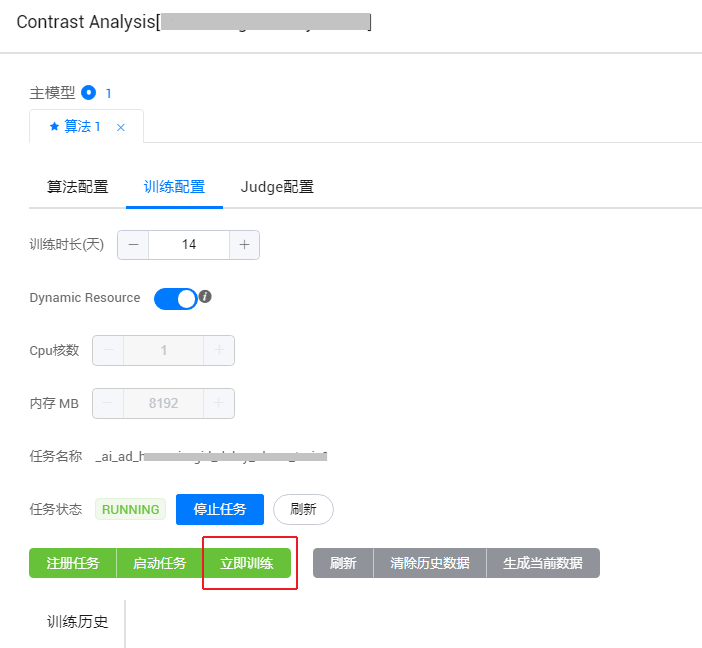This screenshot has width=702, height=648.
Task: Open the Judge配置 tab
Action: click(x=277, y=187)
